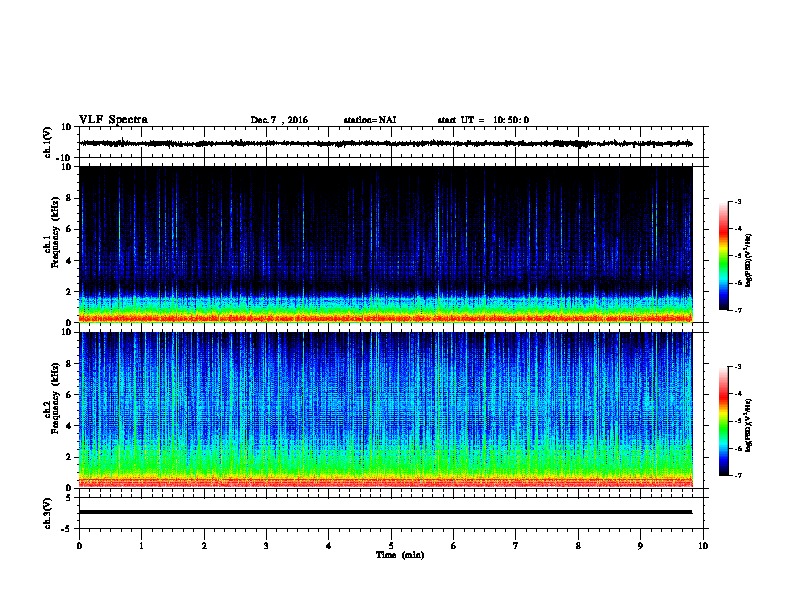Click inside the ch.2 spectrogram panel
This screenshot has height=612, width=792.
[x=385, y=410]
